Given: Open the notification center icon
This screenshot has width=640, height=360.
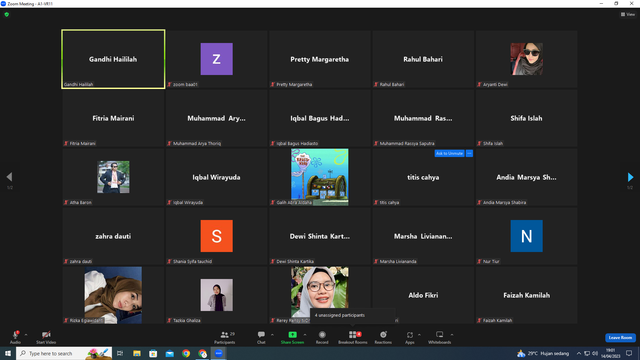Looking at the screenshot, I should 629,353.
